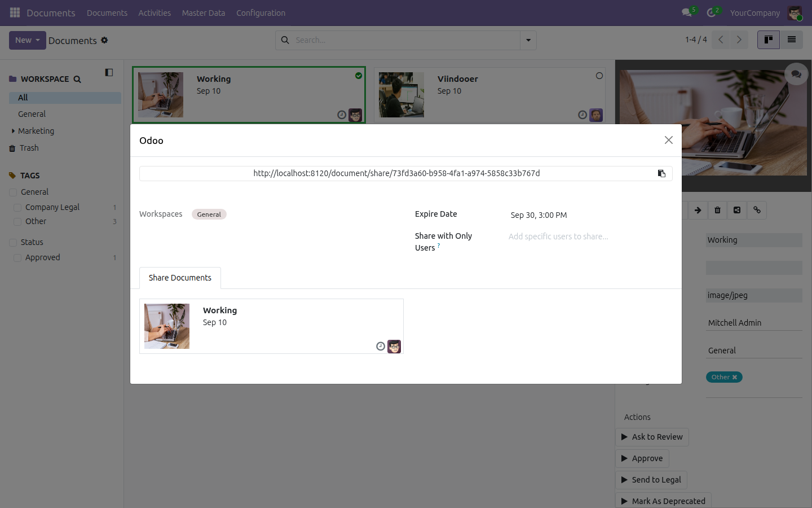Remove the Other tag from the document

pos(735,377)
